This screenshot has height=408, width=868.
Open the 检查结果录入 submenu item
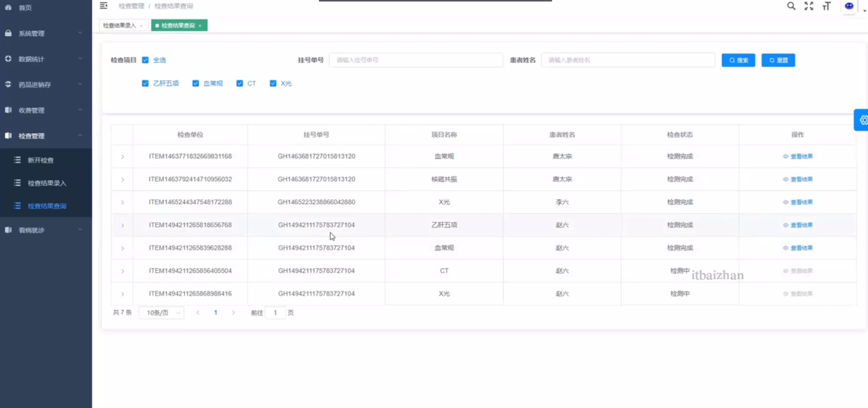click(x=46, y=183)
